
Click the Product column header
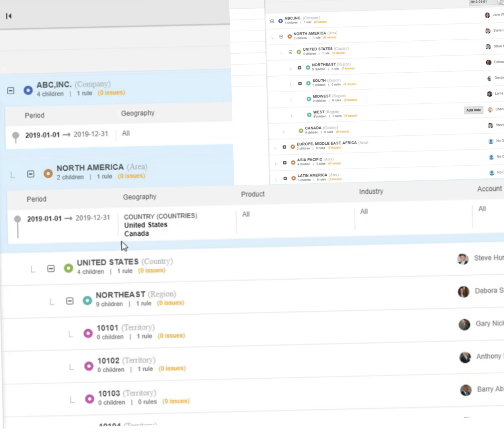coord(253,194)
